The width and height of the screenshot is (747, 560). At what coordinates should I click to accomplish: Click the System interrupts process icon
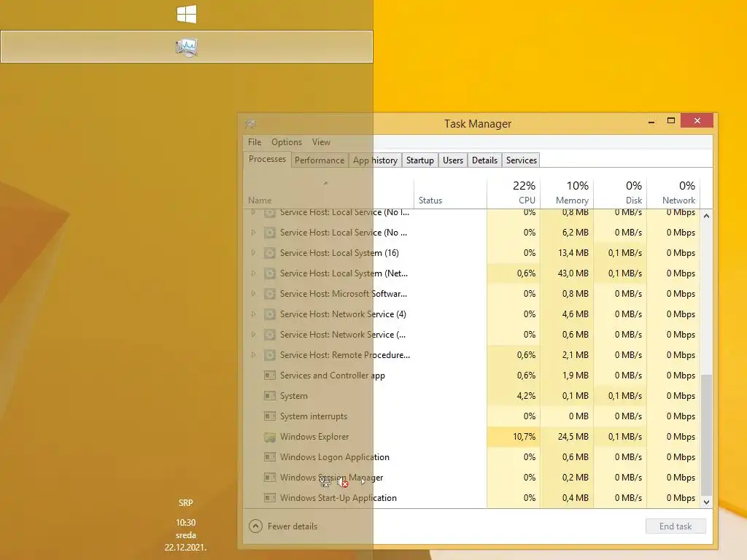click(270, 416)
